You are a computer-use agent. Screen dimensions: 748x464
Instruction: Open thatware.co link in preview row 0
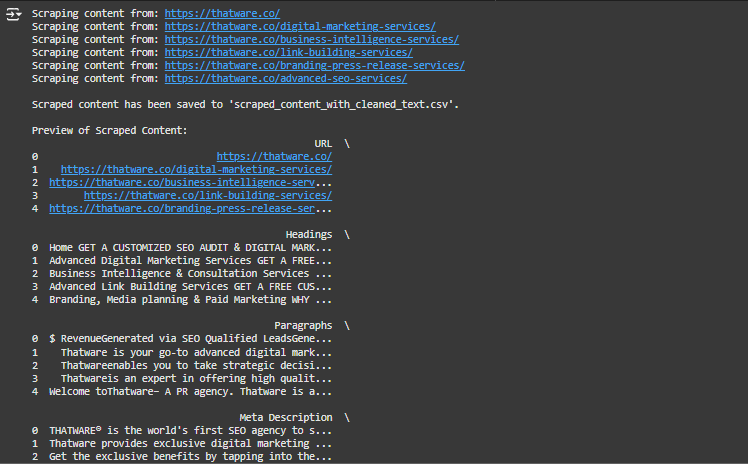pyautogui.click(x=274, y=156)
